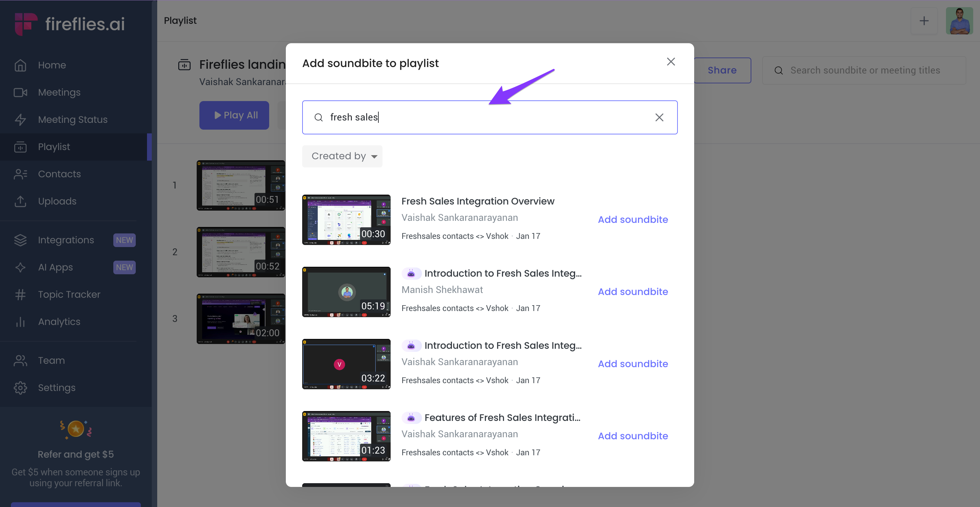Click the AI Apps sparkle icon
Image resolution: width=980 pixels, height=507 pixels.
tap(20, 267)
